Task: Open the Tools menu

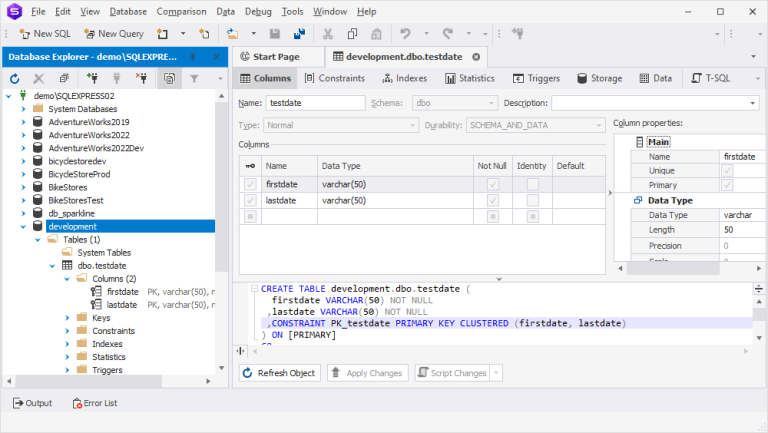Action: (x=292, y=11)
